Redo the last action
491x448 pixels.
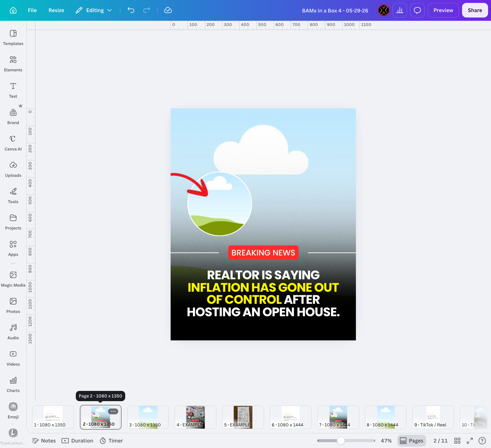point(146,10)
